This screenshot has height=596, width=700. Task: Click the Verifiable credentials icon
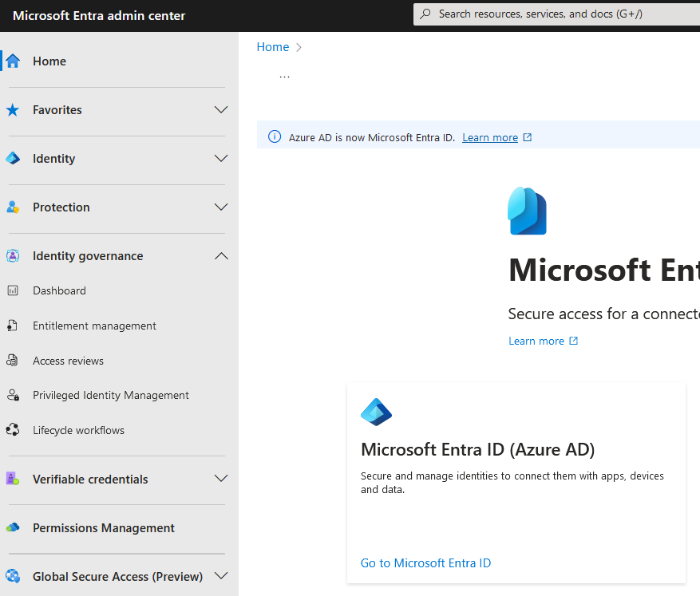coord(13,479)
